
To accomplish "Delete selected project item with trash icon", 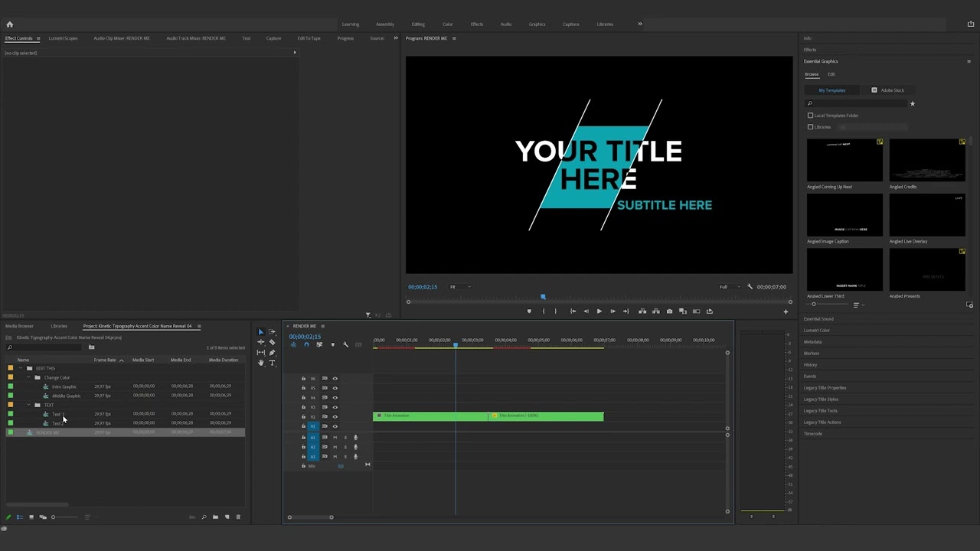I will [238, 517].
